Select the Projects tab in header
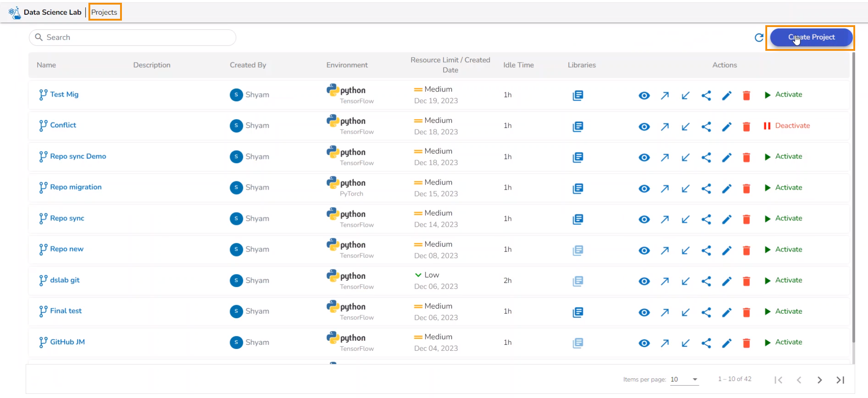 [104, 12]
